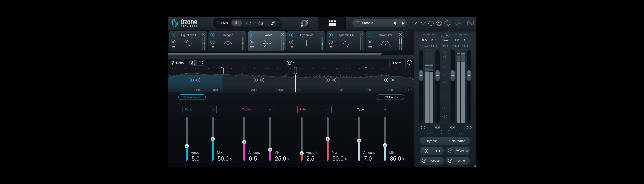Select the Full Mix waveform focus icon

pos(236,23)
